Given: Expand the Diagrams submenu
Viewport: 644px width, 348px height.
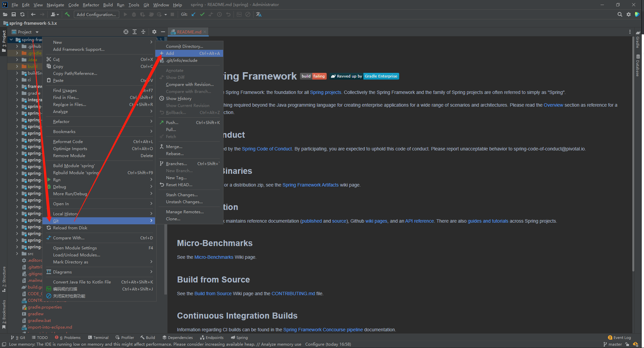Looking at the screenshot, I should [99, 272].
